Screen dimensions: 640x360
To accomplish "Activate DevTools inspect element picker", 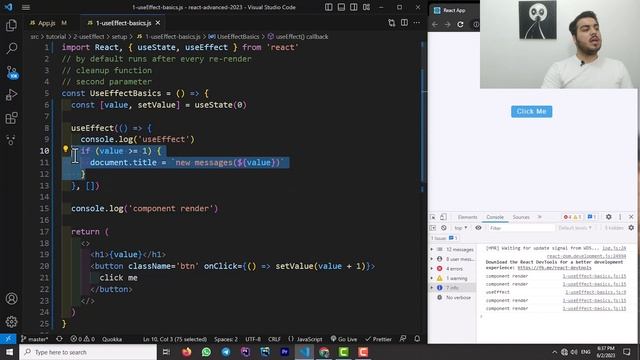I will click(433, 217).
